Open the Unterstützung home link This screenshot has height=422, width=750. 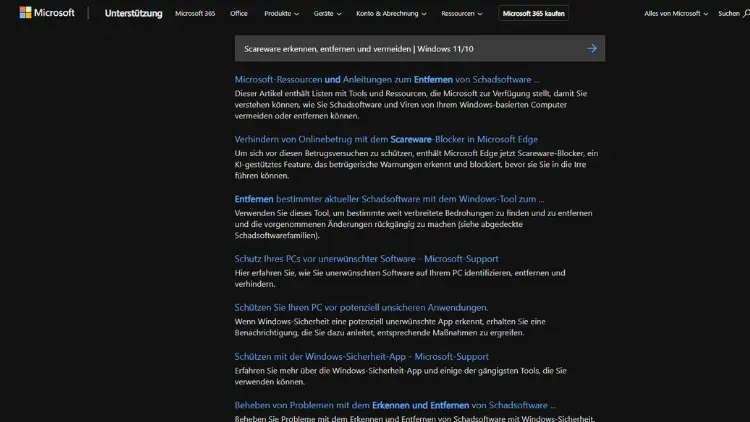click(x=133, y=13)
